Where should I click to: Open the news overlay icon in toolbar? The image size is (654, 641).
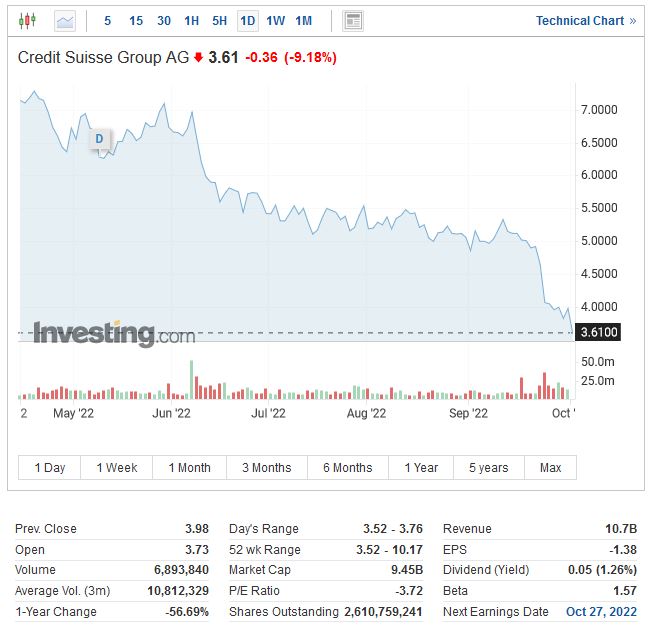352,20
